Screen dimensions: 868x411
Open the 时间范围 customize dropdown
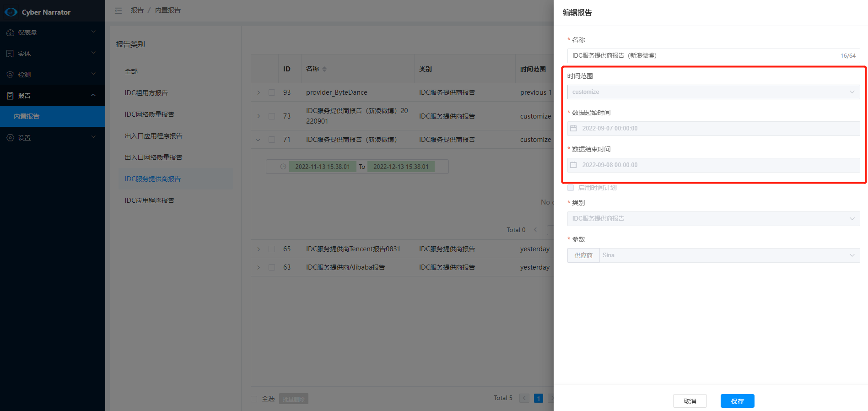pyautogui.click(x=713, y=92)
